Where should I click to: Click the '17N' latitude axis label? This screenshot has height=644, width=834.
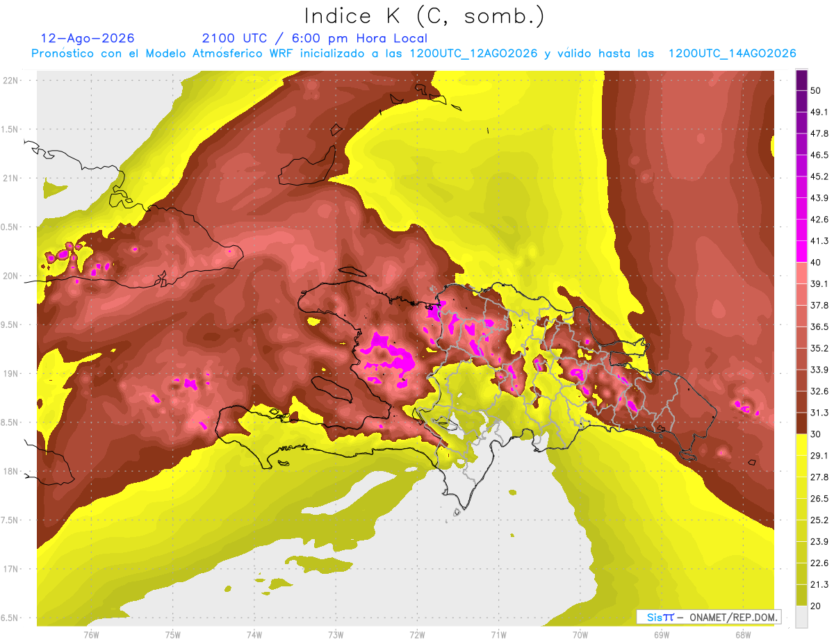(x=10, y=569)
